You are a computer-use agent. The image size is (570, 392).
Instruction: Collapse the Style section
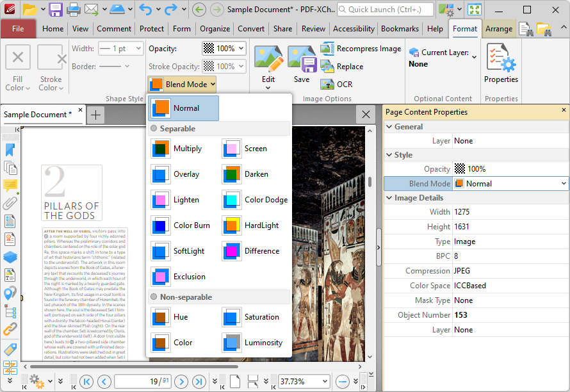[389, 155]
